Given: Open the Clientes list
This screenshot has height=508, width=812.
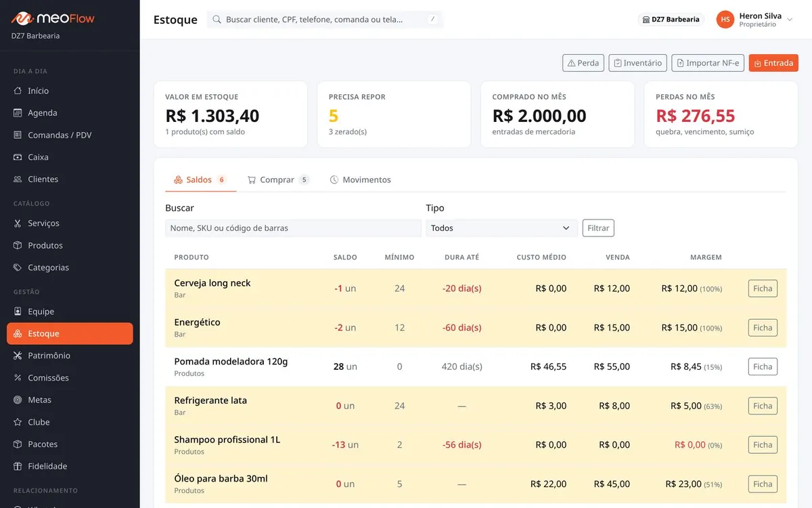Looking at the screenshot, I should point(70,179).
